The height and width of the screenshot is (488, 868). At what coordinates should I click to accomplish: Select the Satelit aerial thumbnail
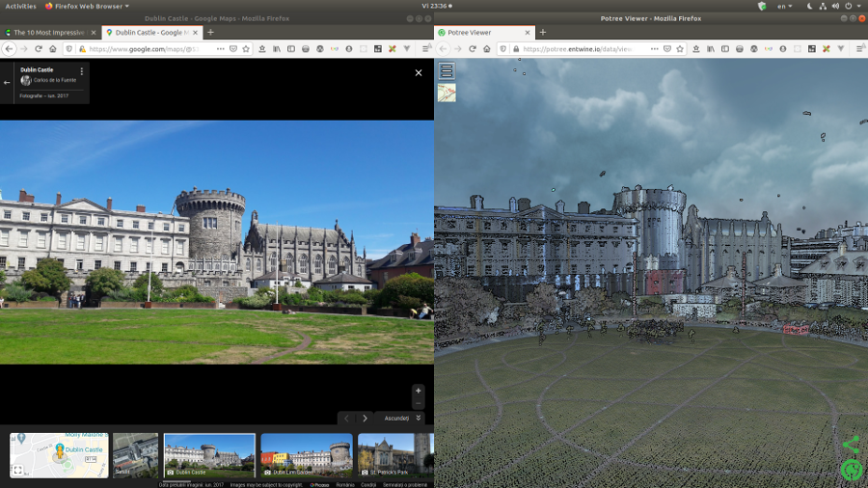[136, 455]
